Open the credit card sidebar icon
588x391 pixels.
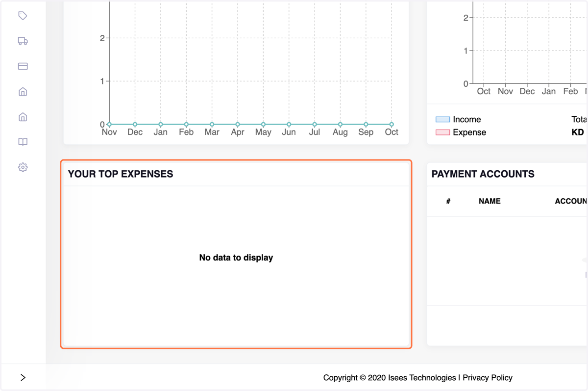click(23, 66)
